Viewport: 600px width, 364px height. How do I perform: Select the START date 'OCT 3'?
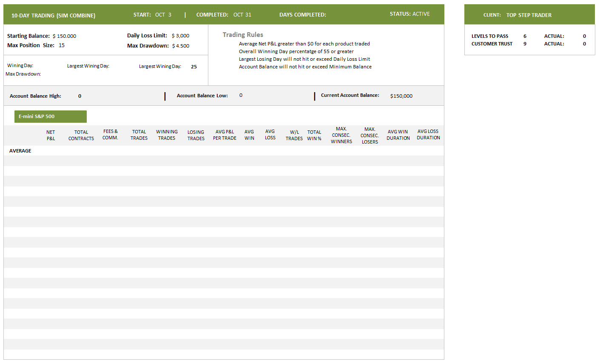coord(163,15)
